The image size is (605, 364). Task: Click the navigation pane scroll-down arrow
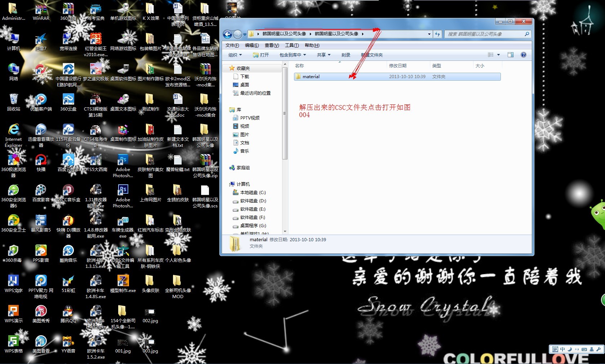(285, 232)
